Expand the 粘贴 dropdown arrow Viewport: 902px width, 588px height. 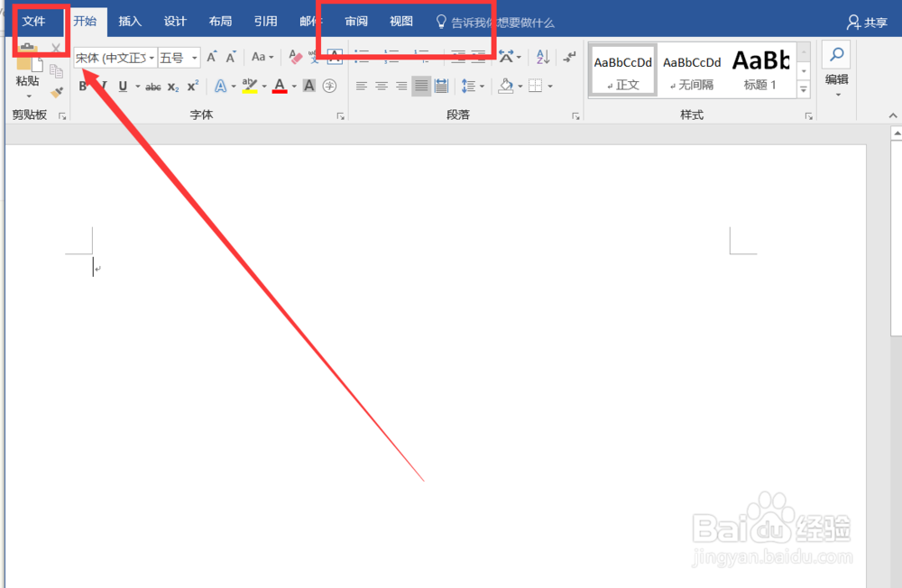(x=29, y=96)
